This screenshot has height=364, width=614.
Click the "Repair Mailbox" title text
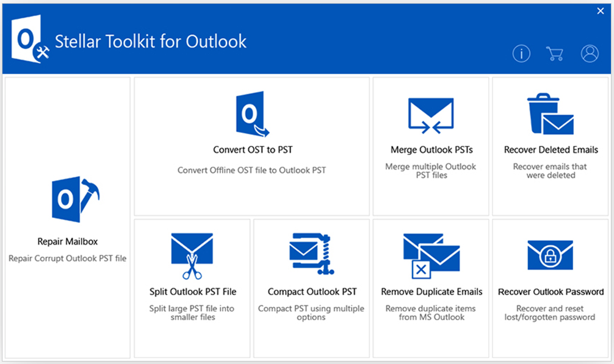click(68, 241)
